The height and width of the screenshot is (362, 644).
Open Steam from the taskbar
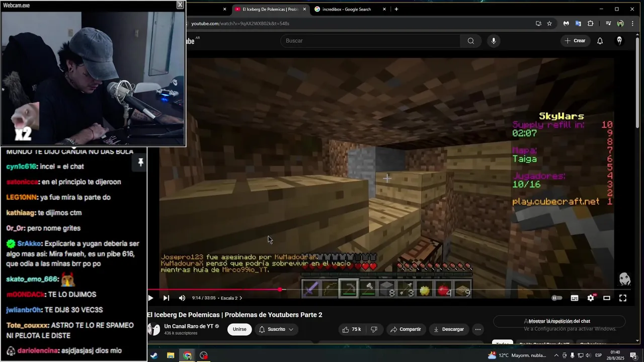(153, 355)
